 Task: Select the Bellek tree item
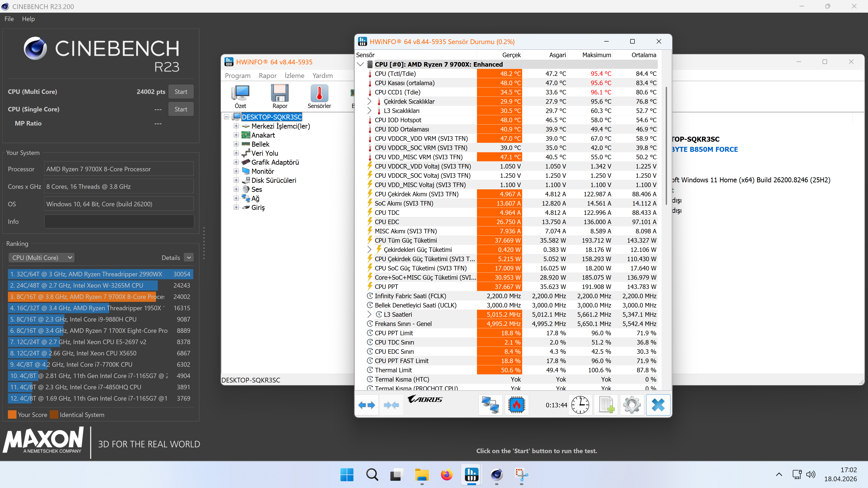(x=260, y=144)
